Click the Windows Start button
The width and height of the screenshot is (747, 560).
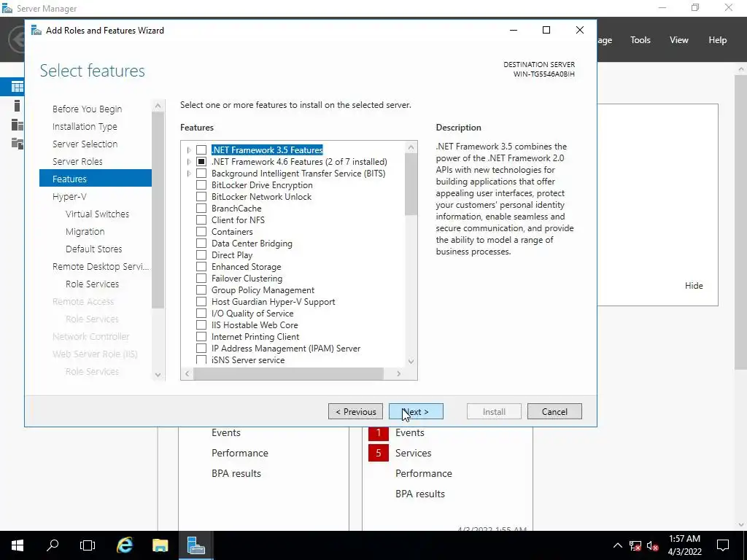[18, 545]
